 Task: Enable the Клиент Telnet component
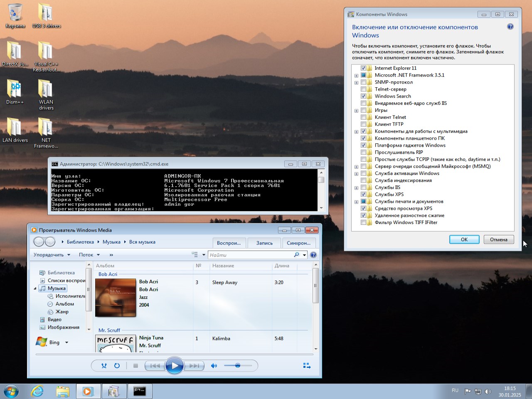(x=364, y=117)
